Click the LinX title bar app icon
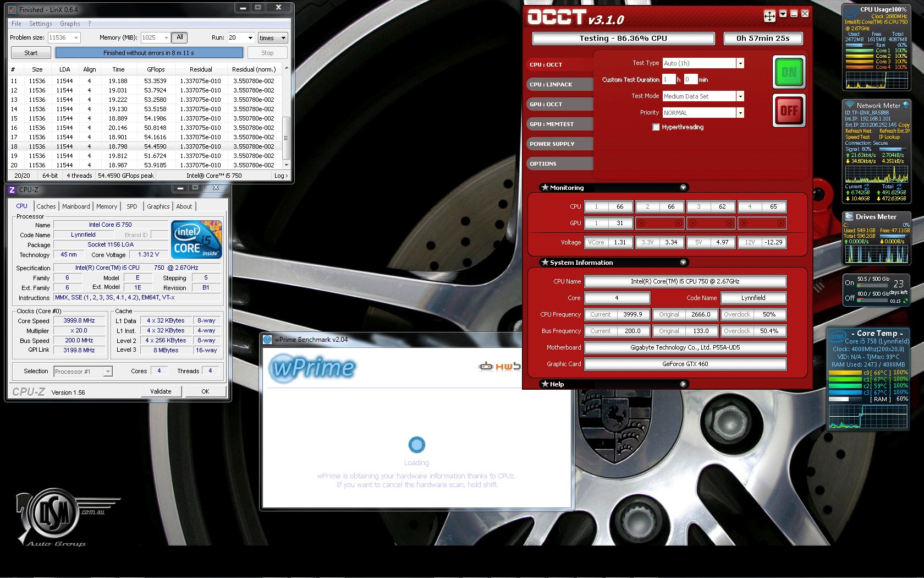The image size is (924, 578). click(12, 9)
